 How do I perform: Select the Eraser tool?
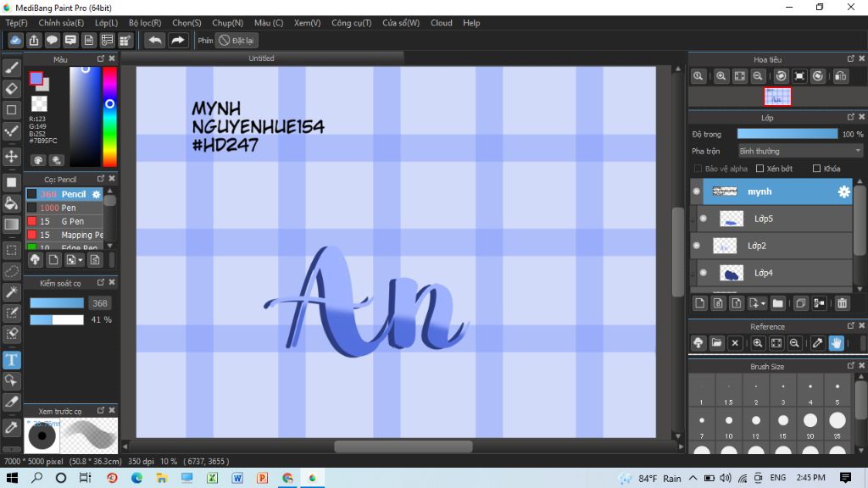12,88
